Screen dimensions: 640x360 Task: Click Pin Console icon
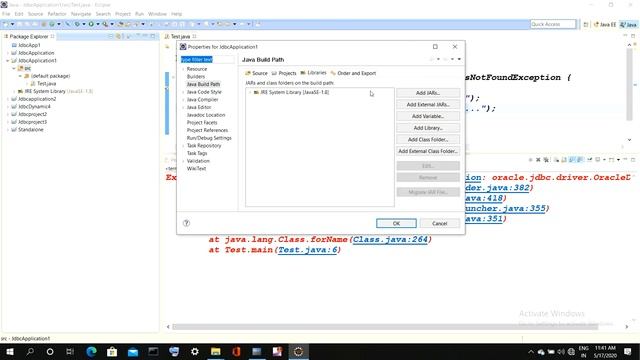[x=589, y=160]
